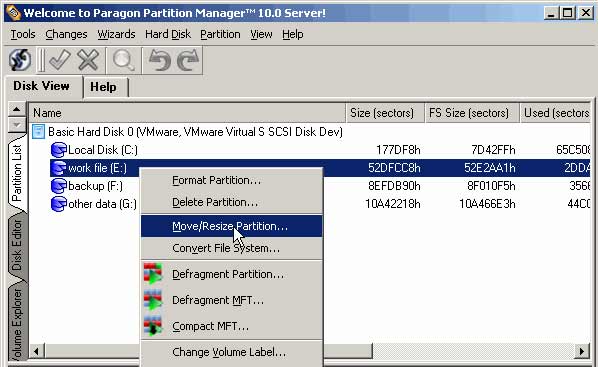
Task: Click the Defragment Partition menu icon
Action: tap(153, 274)
